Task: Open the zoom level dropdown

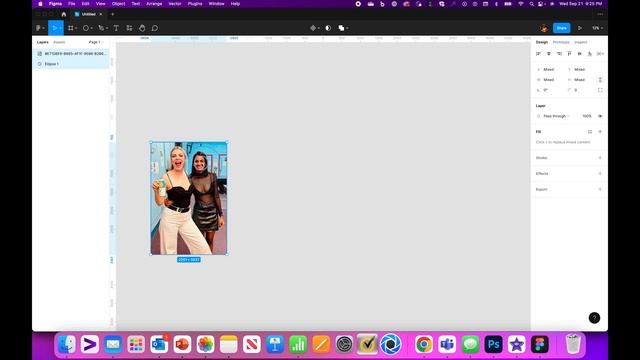Action: [598, 28]
